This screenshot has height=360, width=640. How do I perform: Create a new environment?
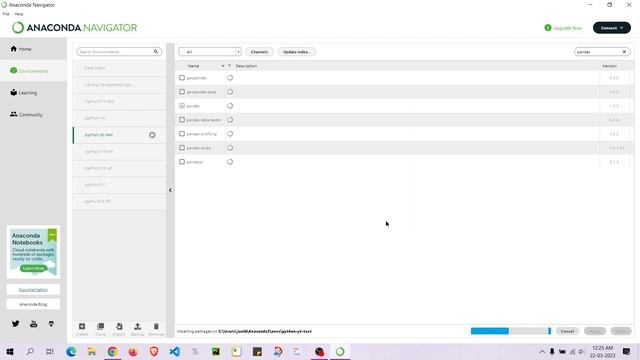tap(82, 329)
